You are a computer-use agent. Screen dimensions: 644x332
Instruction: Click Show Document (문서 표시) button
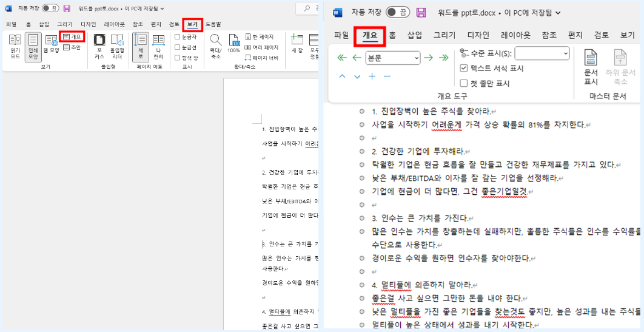[591, 67]
